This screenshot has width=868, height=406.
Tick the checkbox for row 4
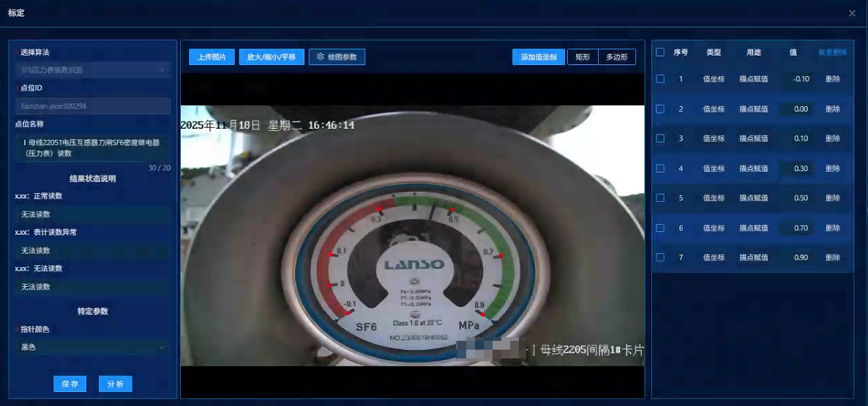[660, 168]
